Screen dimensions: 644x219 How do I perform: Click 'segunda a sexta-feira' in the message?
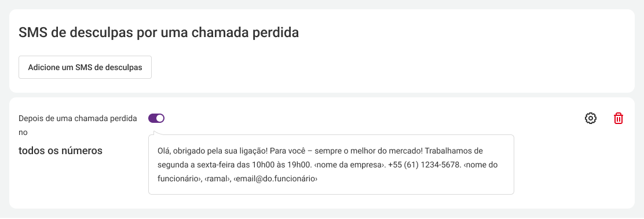click(190, 165)
